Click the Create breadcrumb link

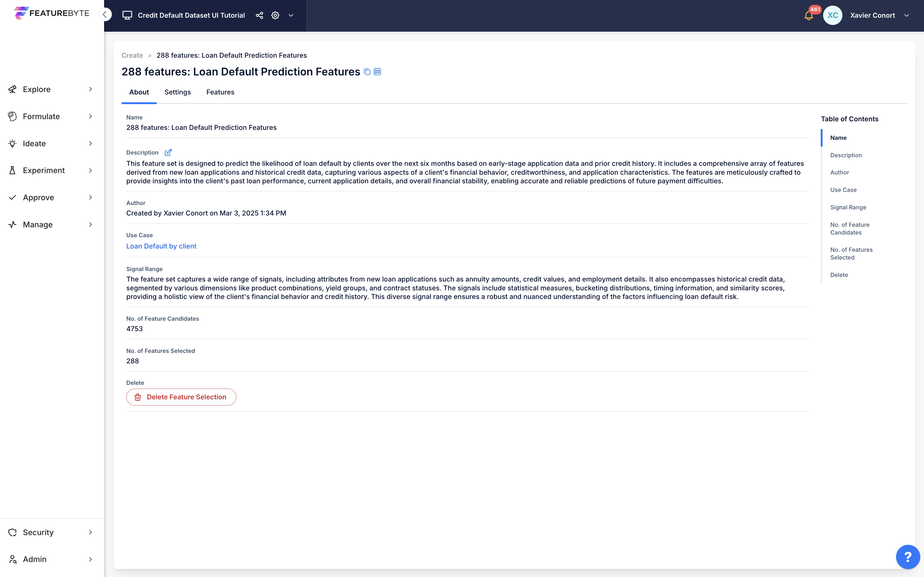pyautogui.click(x=132, y=55)
